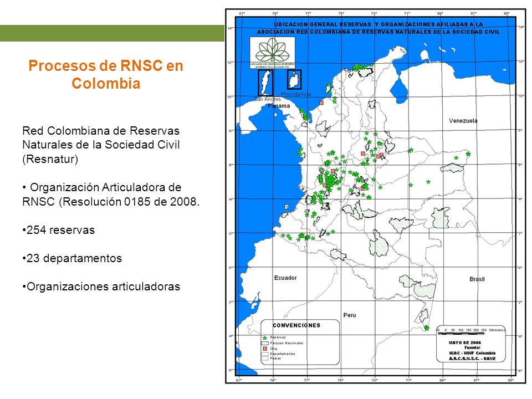Click the Departamentos legend box symbol
Screen dimensions: 532x399
pos(265,354)
